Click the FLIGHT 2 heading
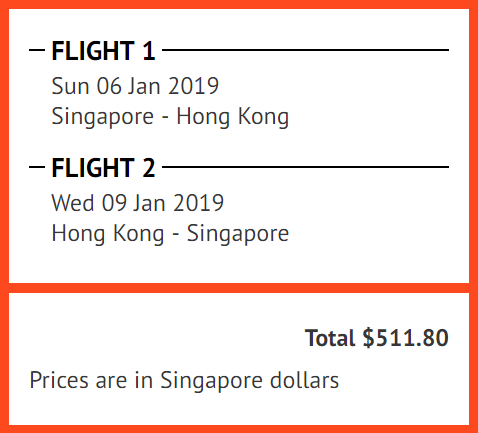The image size is (478, 433). [x=103, y=168]
